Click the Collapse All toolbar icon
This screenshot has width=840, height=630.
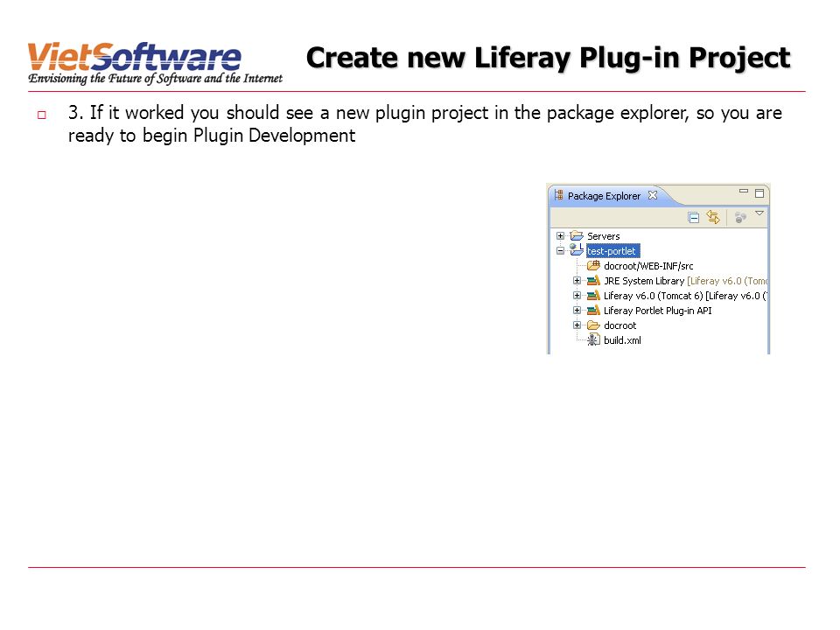(693, 218)
